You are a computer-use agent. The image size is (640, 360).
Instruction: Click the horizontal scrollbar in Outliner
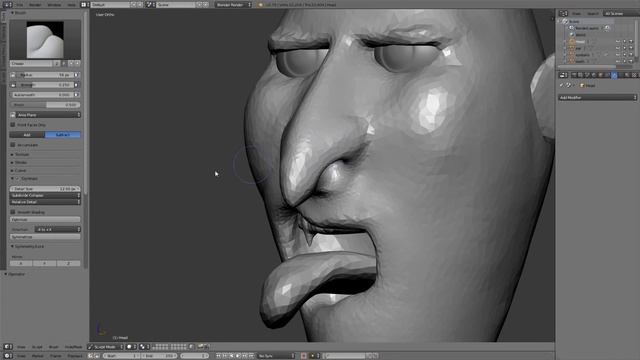(587, 67)
